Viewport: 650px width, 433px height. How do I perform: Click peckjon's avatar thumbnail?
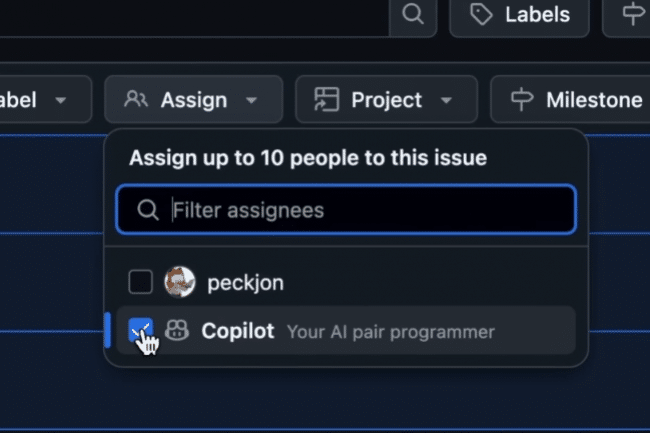tap(179, 282)
